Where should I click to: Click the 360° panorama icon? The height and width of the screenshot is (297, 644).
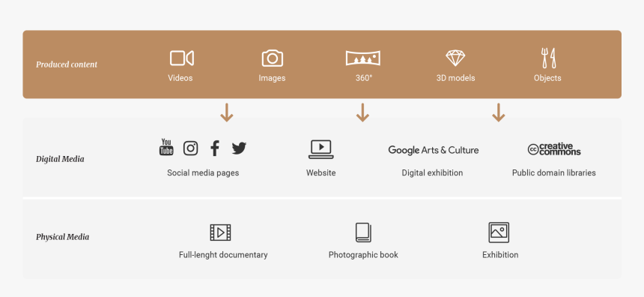coord(363,58)
